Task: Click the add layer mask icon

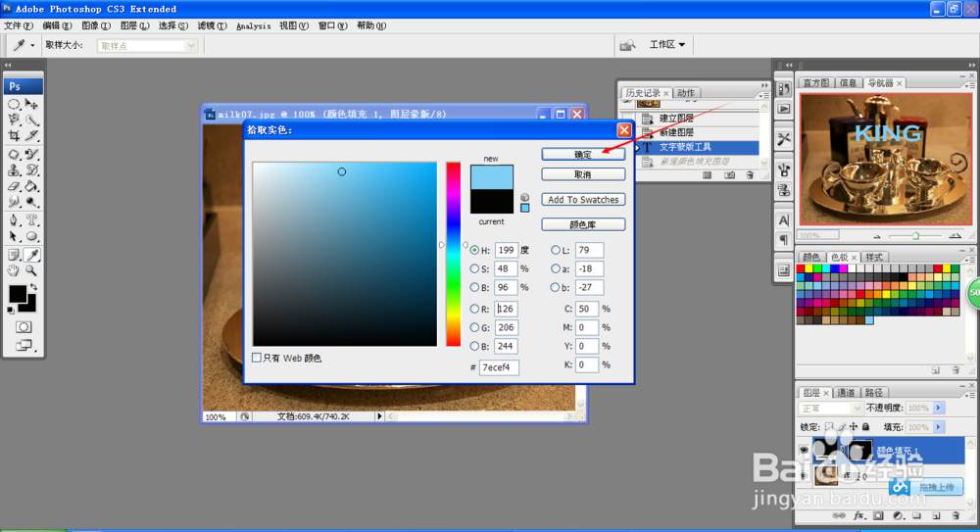Action: [x=879, y=515]
